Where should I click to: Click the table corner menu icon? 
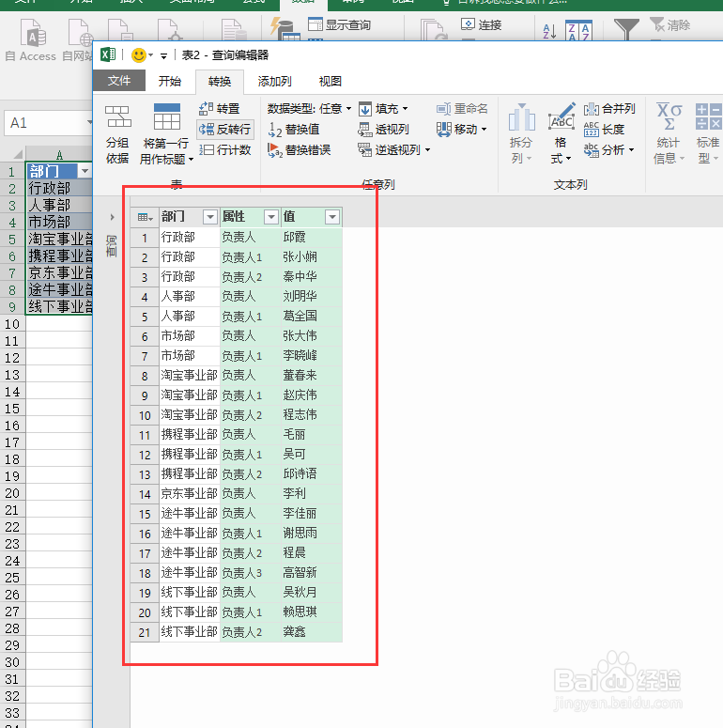(x=145, y=217)
